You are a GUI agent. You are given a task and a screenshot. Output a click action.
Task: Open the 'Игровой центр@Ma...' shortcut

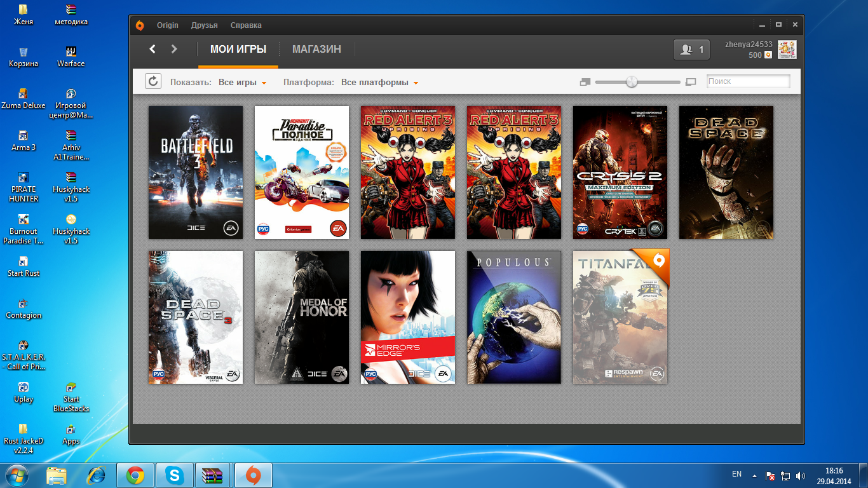coord(71,103)
